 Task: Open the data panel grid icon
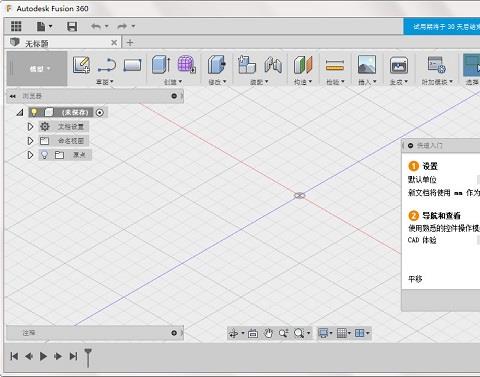tap(16, 26)
